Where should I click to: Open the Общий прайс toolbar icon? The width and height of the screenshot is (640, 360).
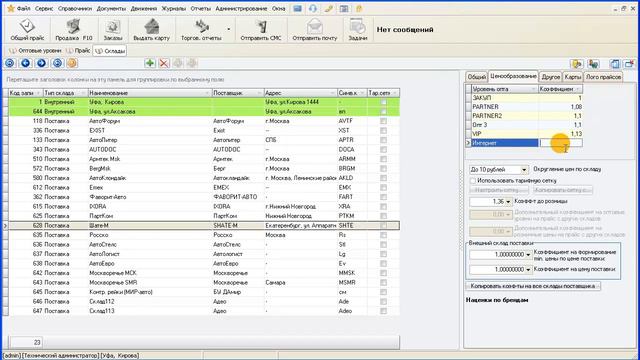tap(27, 29)
